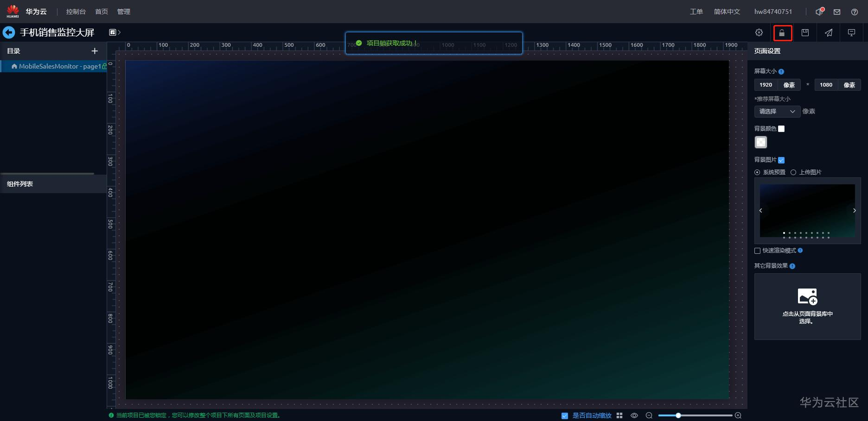Enable the 快速渲染模式 checkbox
The height and width of the screenshot is (421, 868).
(x=757, y=251)
